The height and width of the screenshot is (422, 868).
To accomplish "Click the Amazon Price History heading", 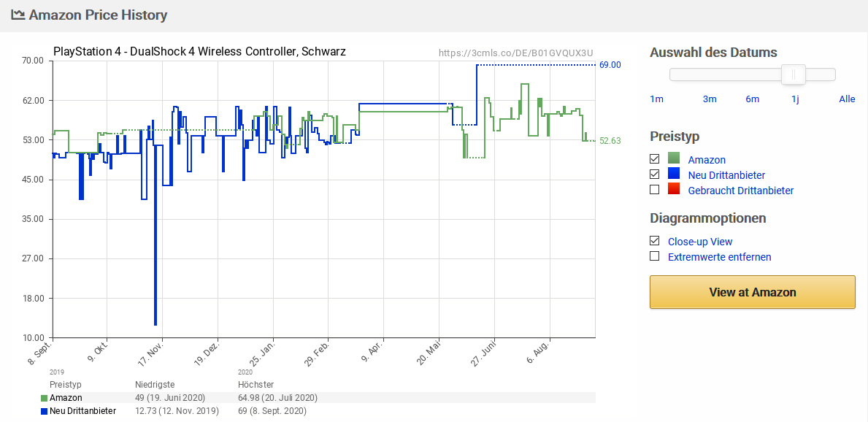I will point(97,15).
